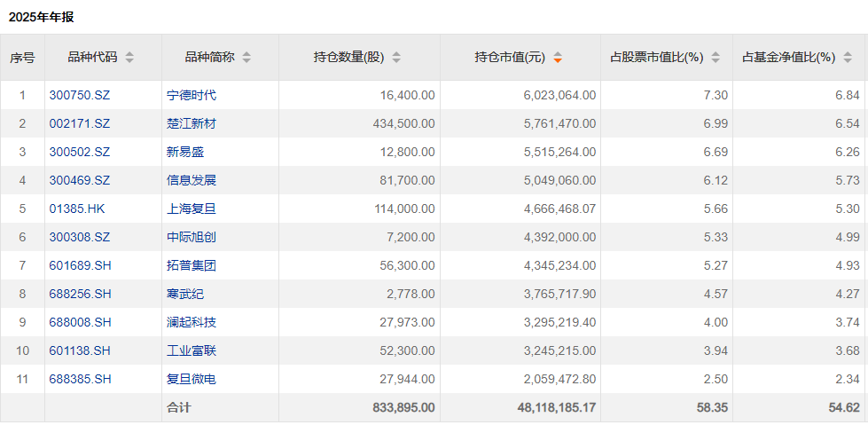Select stock code 688008.SH

coord(81,322)
